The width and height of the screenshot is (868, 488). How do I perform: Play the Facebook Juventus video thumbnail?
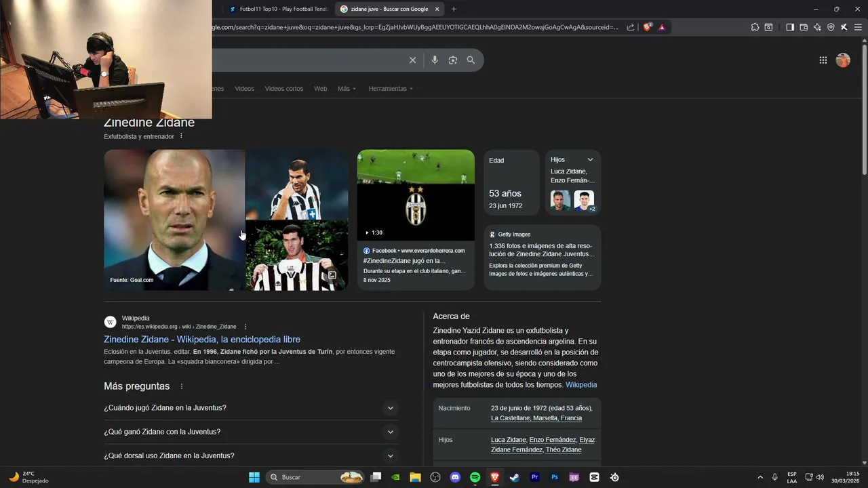(416, 195)
